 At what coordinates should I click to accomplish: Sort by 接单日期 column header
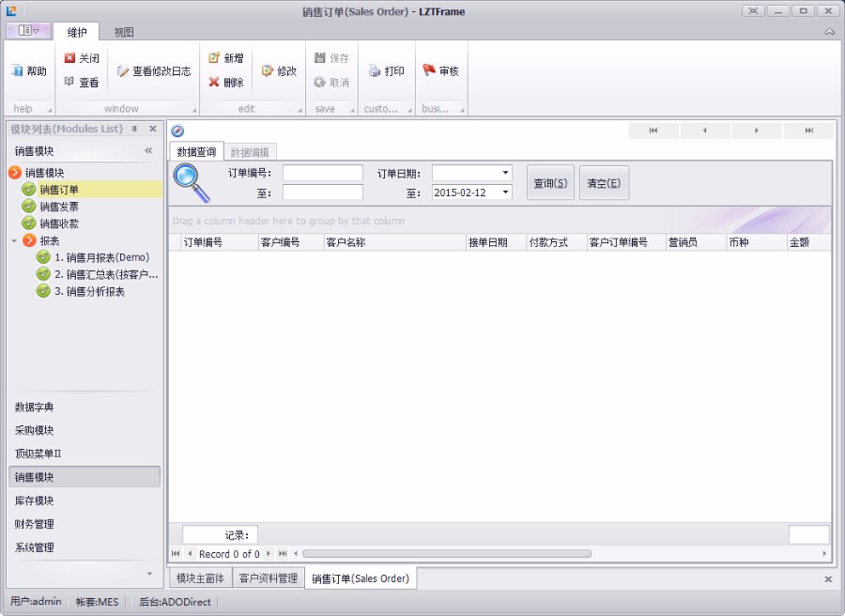497,242
